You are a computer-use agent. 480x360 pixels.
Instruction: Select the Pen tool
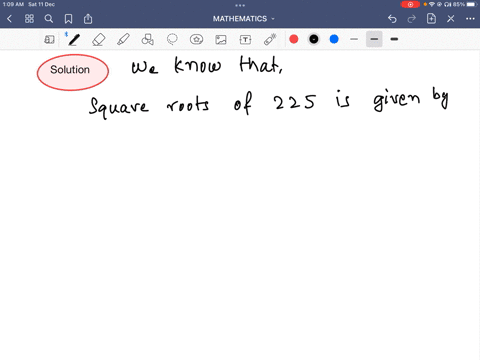pyautogui.click(x=74, y=40)
